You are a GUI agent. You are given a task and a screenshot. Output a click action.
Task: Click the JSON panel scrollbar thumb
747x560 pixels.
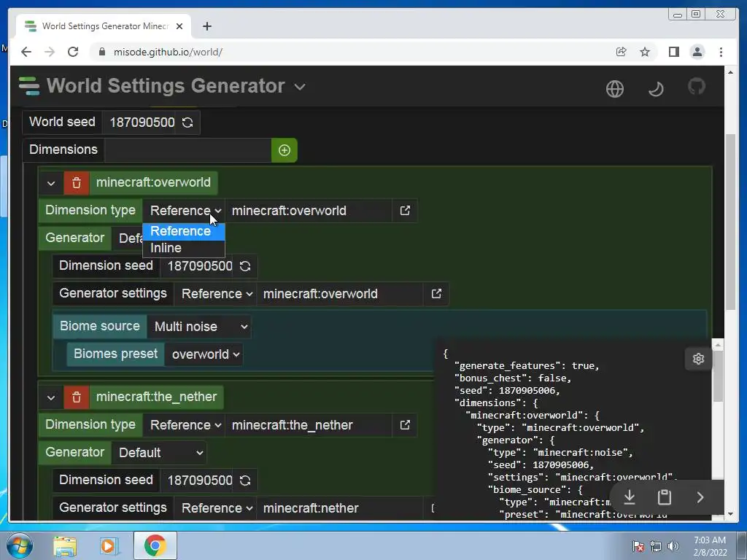click(718, 376)
